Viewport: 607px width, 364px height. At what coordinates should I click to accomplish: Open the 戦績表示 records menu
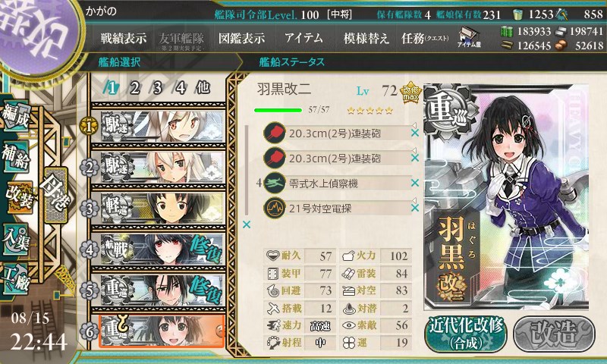click(x=124, y=38)
